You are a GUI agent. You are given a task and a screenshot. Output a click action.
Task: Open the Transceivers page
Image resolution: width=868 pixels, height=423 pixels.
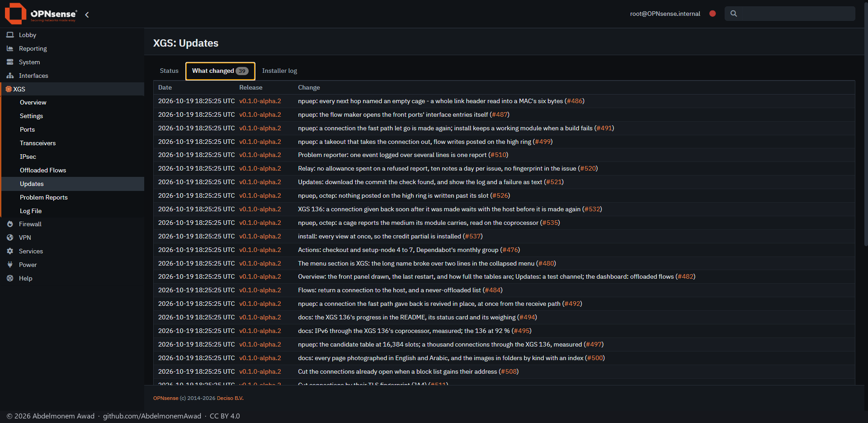pyautogui.click(x=73, y=143)
